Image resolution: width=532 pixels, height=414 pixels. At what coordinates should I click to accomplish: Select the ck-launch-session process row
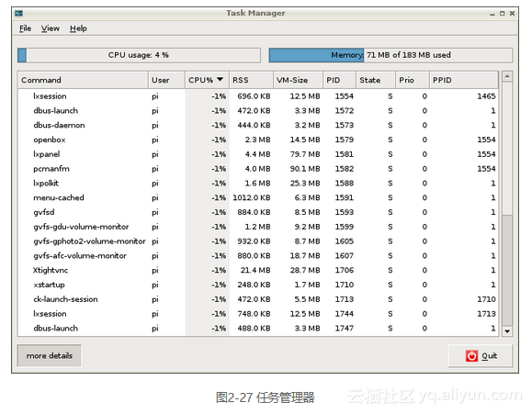pos(258,299)
